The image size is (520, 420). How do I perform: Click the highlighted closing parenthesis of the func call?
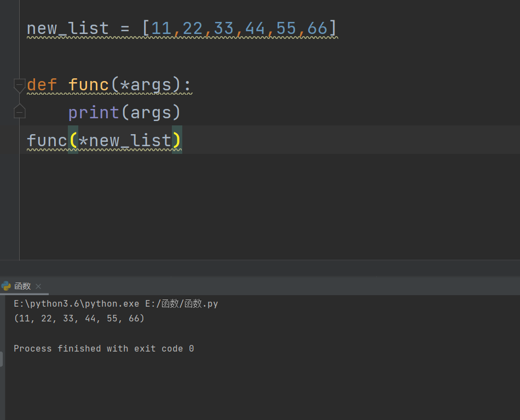(x=177, y=141)
